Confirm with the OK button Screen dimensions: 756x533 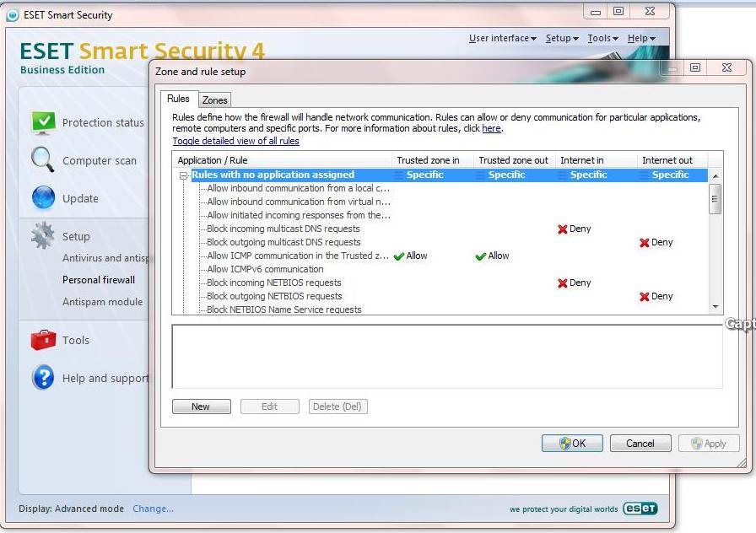coord(572,443)
